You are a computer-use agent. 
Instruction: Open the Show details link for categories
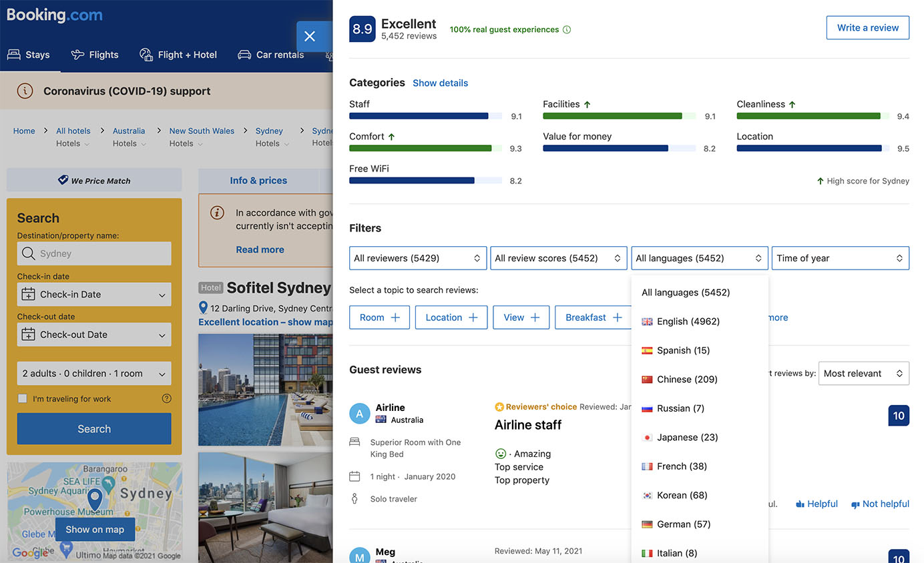coord(440,83)
